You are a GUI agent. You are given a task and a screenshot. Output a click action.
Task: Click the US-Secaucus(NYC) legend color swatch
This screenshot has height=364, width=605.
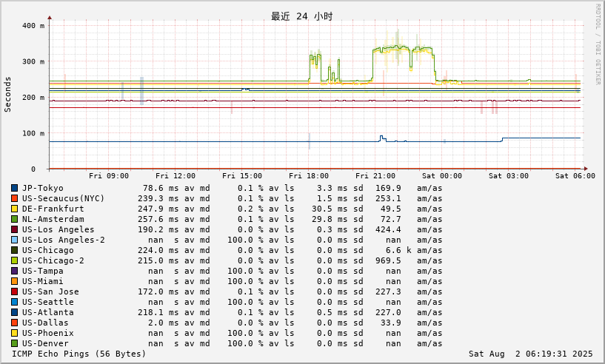[15, 198]
